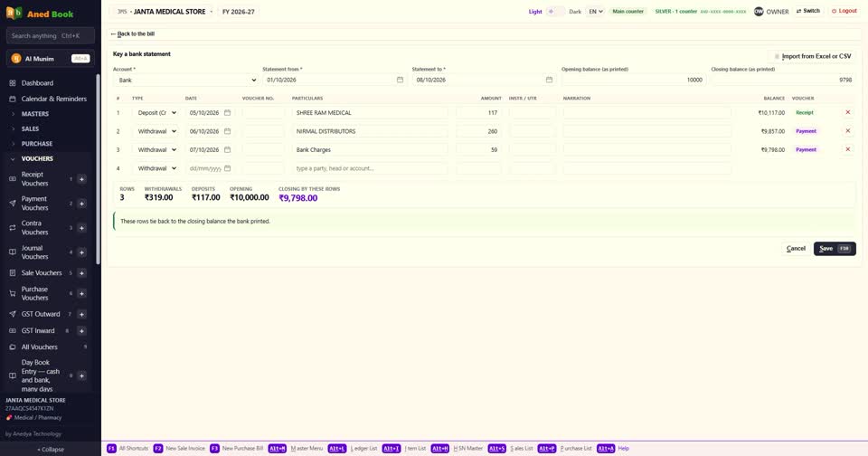
Task: Add a new Journal Voucher with plus icon
Action: [x=81, y=252]
